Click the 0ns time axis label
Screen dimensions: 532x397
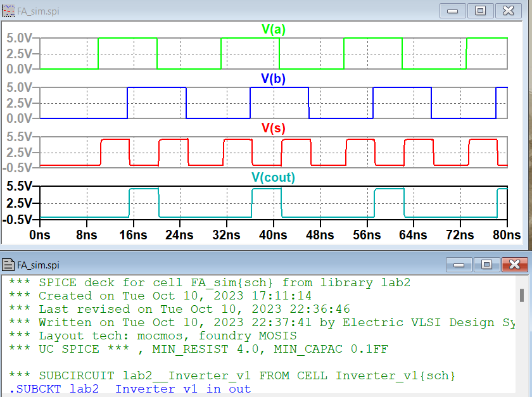[x=40, y=235]
